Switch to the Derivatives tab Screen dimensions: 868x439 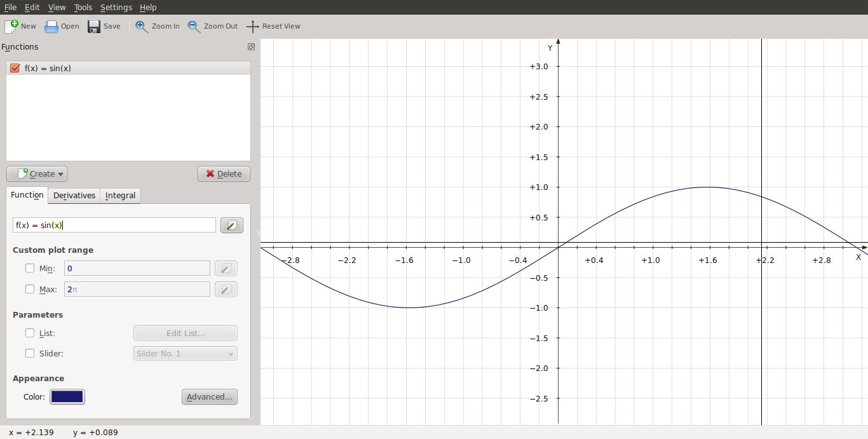[74, 196]
